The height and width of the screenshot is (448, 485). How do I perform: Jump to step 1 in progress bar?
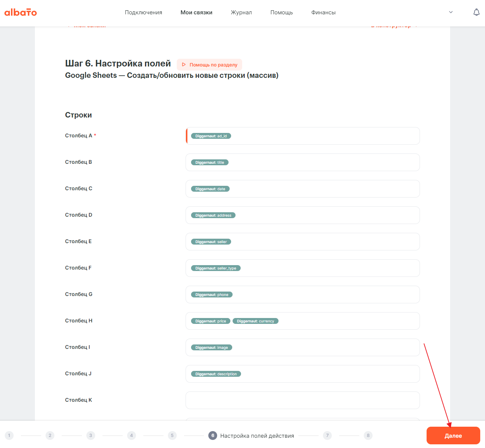tap(9, 436)
